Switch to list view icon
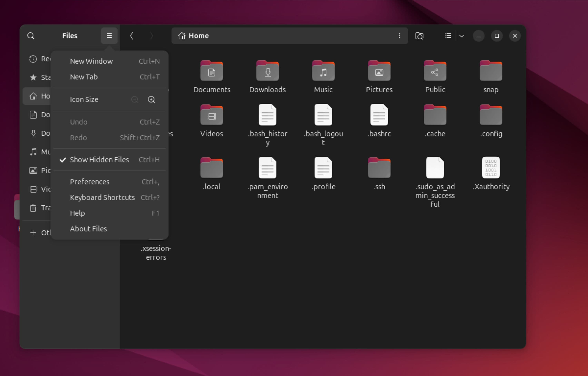Image resolution: width=588 pixels, height=376 pixels. point(448,36)
